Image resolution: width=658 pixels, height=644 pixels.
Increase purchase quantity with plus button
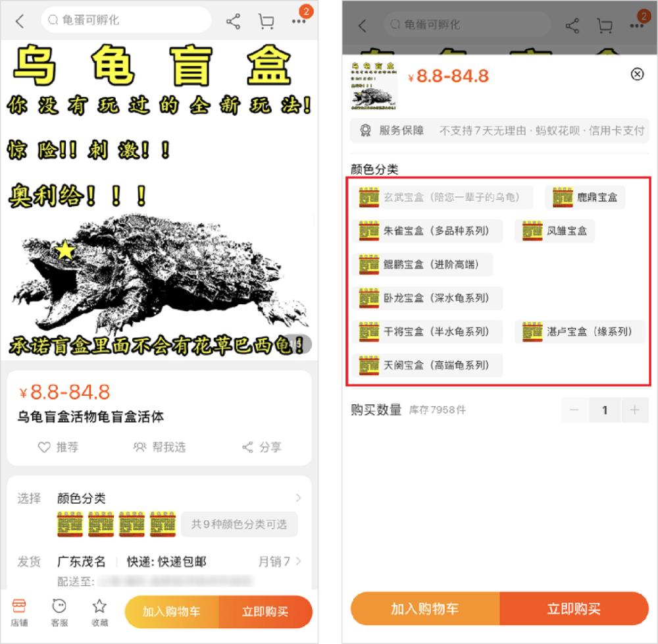pos(634,410)
